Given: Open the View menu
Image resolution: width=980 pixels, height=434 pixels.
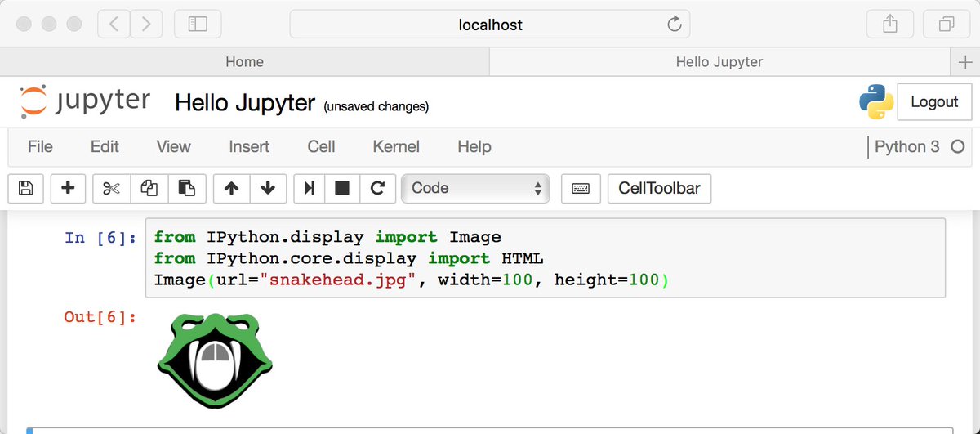Looking at the screenshot, I should point(173,147).
